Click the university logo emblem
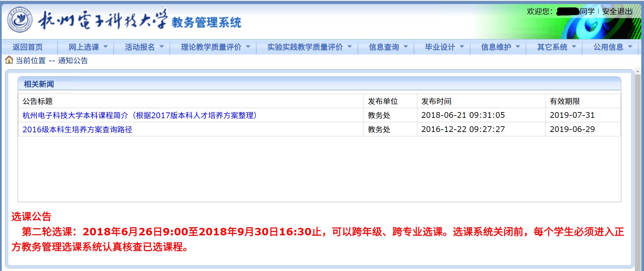Viewport: 644px width, 271px height. pos(20,20)
